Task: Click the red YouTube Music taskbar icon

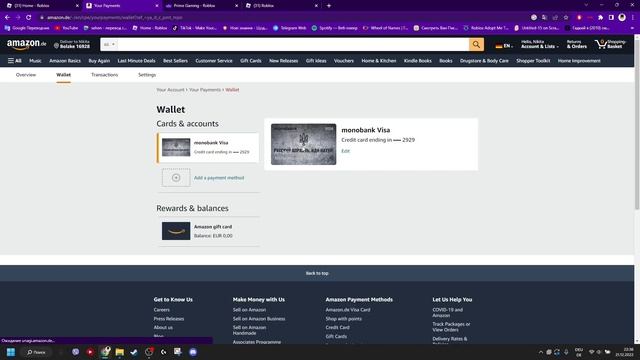Action: click(x=90, y=352)
